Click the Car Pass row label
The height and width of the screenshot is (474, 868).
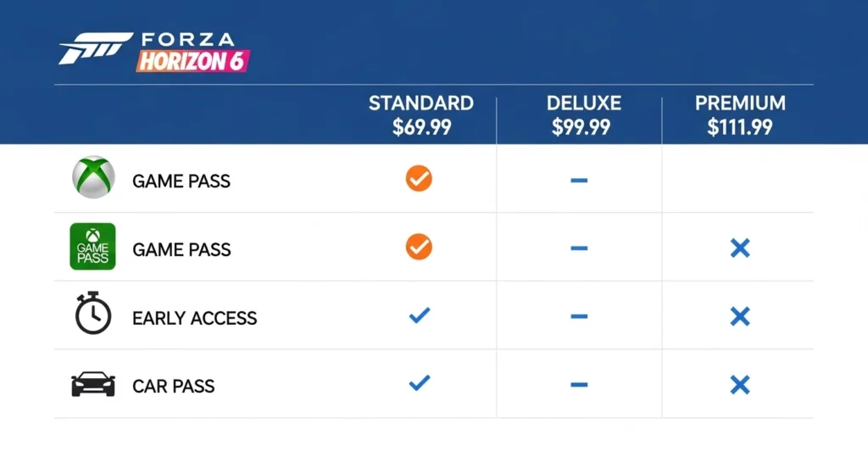(x=174, y=387)
